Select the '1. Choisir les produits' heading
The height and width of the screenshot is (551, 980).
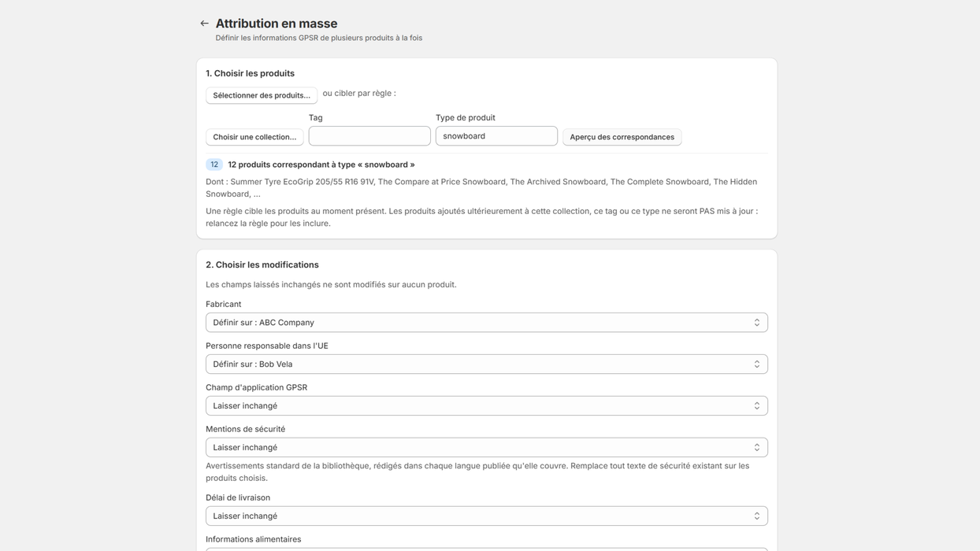click(250, 73)
